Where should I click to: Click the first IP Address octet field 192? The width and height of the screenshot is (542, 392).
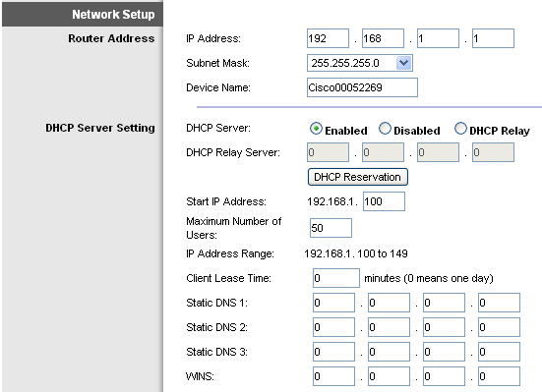point(328,38)
